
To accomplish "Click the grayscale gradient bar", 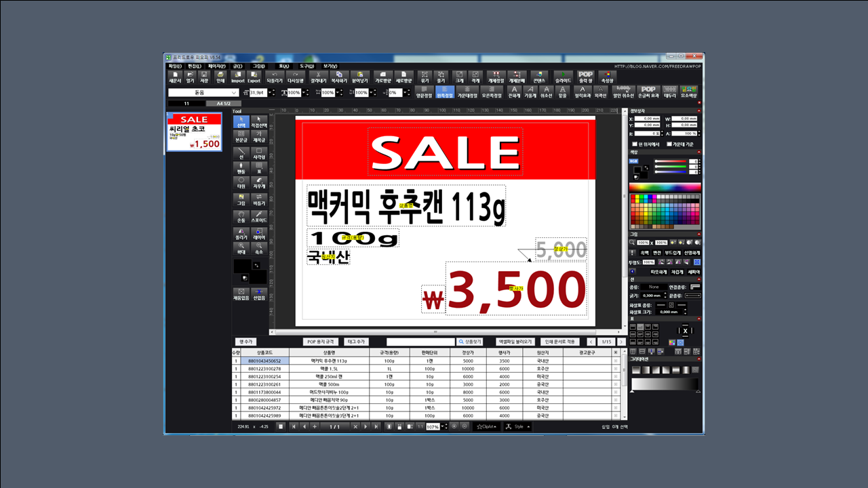I will [665, 384].
